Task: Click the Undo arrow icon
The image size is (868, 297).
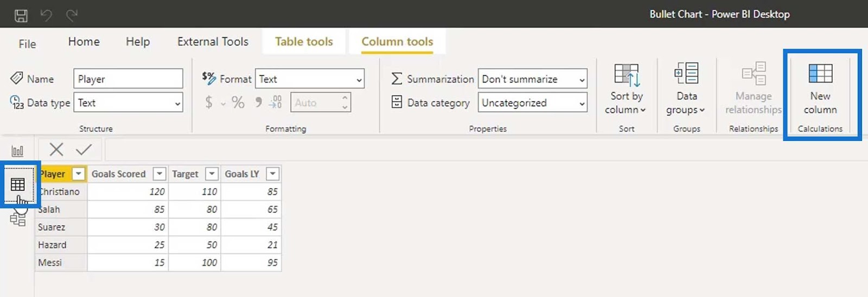Action: [x=46, y=16]
